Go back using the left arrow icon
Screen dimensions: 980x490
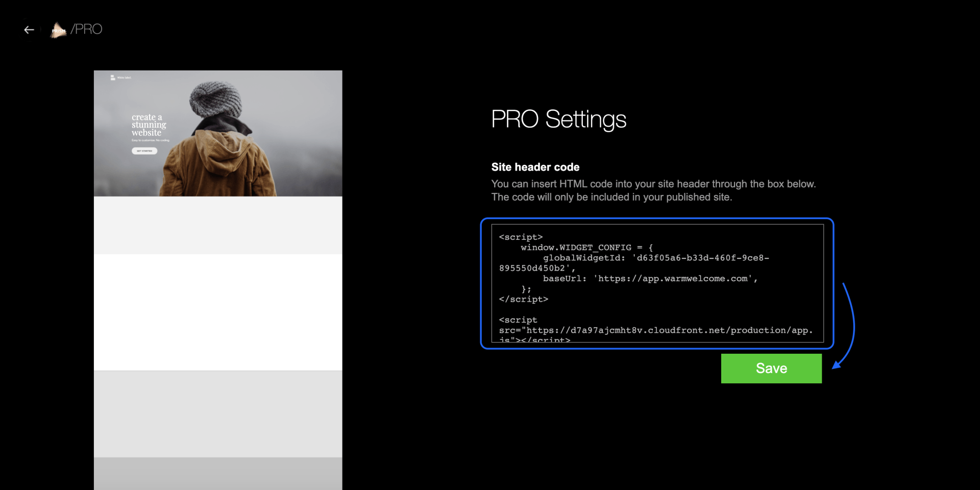pos(29,30)
